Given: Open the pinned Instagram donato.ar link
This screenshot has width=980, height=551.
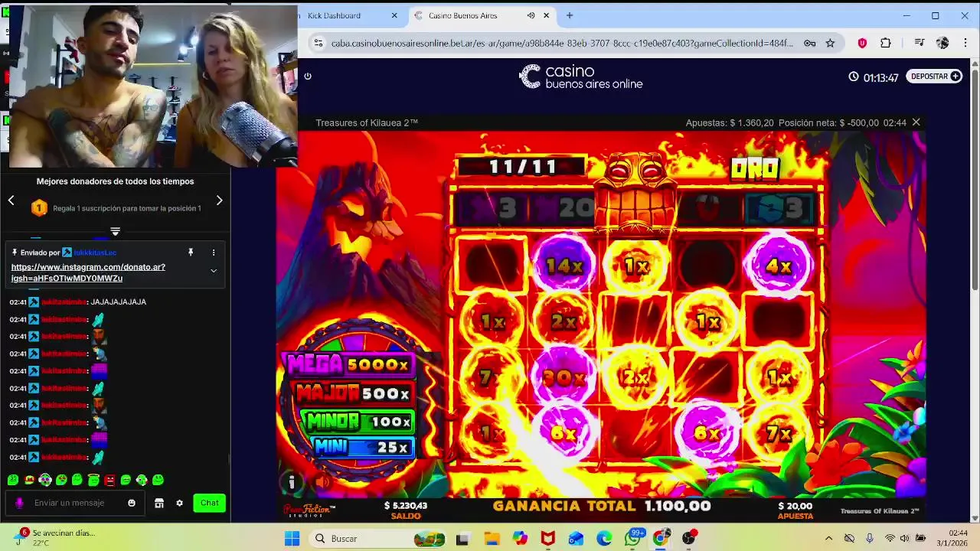Looking at the screenshot, I should (x=88, y=272).
